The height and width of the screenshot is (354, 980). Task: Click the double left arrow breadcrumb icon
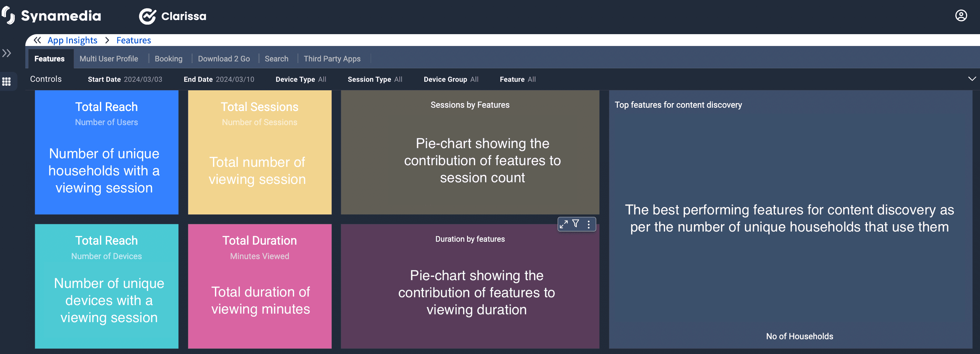(x=37, y=40)
